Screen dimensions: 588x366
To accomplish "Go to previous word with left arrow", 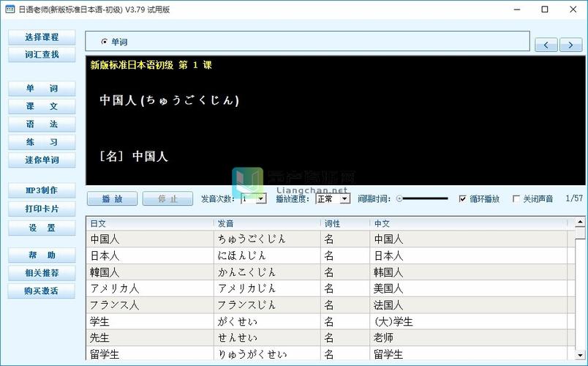I will click(x=546, y=45).
